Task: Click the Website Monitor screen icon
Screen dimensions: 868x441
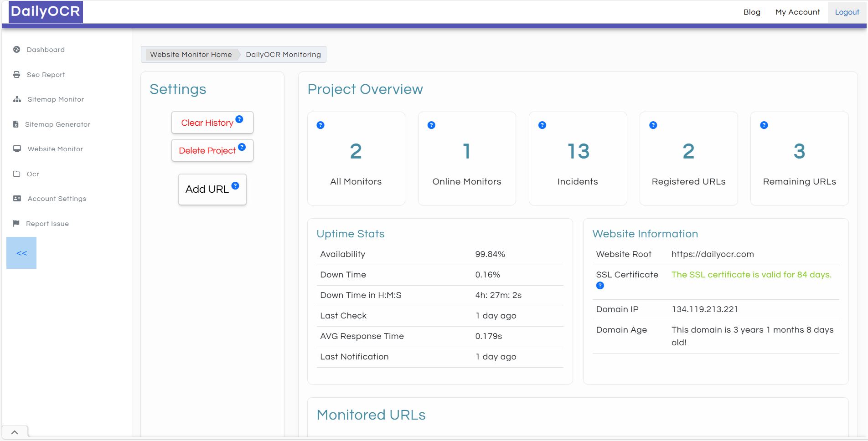Action: (17, 149)
